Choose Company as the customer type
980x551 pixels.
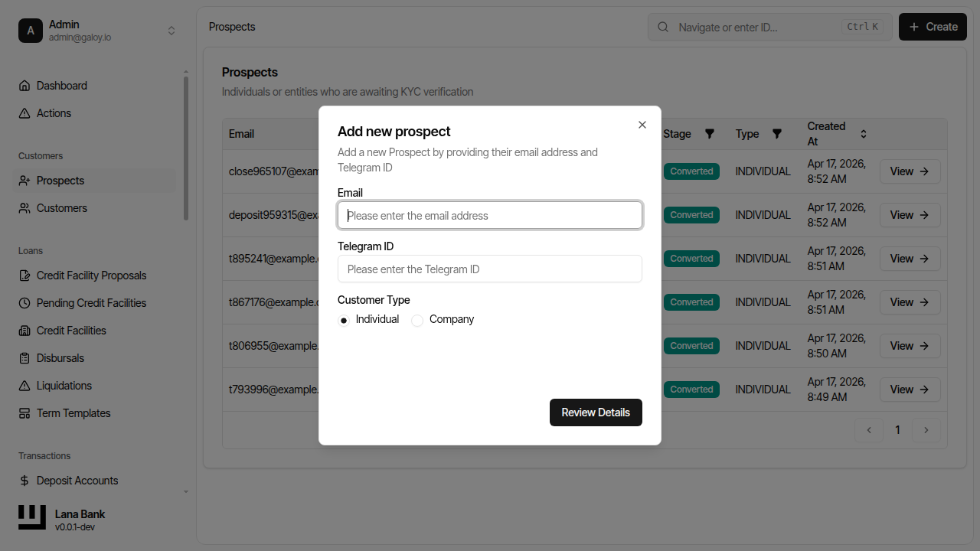[417, 320]
